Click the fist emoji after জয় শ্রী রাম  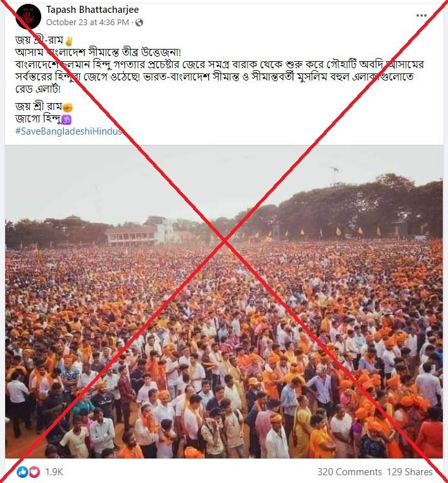click(68, 107)
